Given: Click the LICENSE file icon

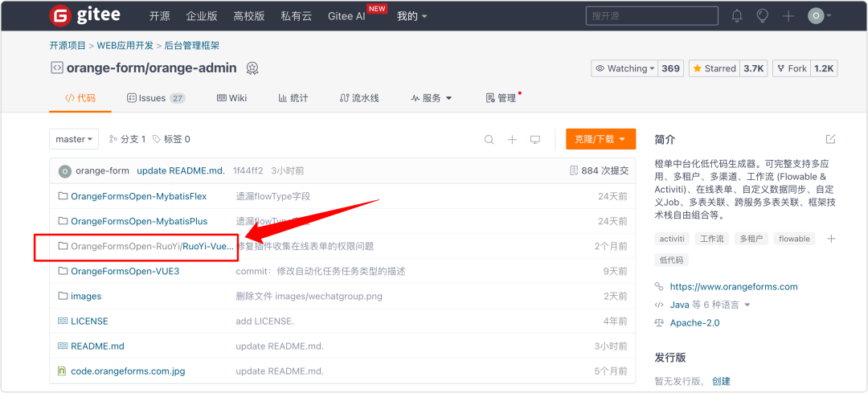Looking at the screenshot, I should click(x=63, y=321).
